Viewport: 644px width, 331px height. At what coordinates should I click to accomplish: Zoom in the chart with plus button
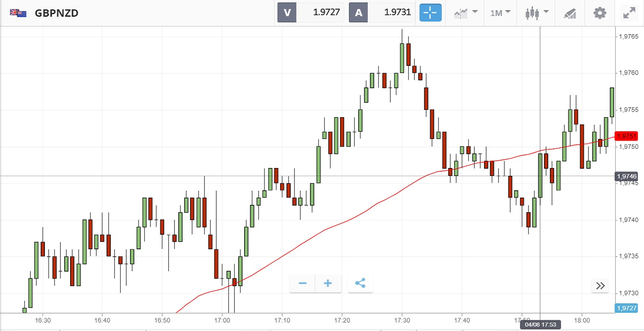[328, 284]
